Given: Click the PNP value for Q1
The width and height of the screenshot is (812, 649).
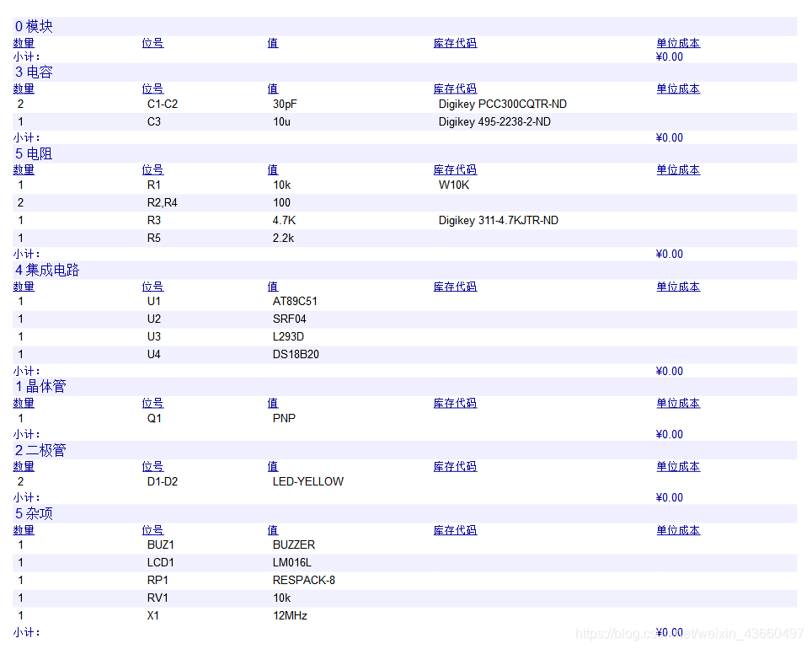Looking at the screenshot, I should 285,418.
